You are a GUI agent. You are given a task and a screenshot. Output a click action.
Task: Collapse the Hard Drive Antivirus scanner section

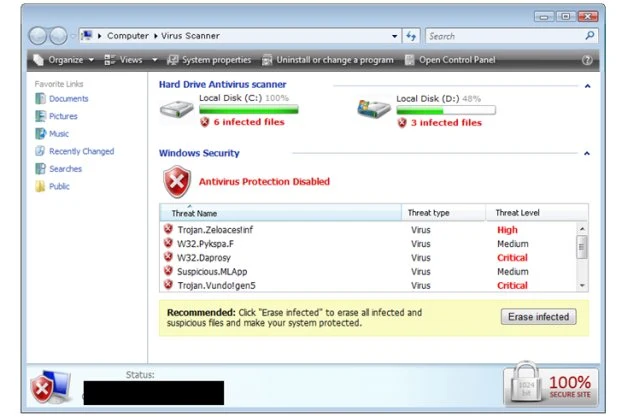(x=587, y=86)
